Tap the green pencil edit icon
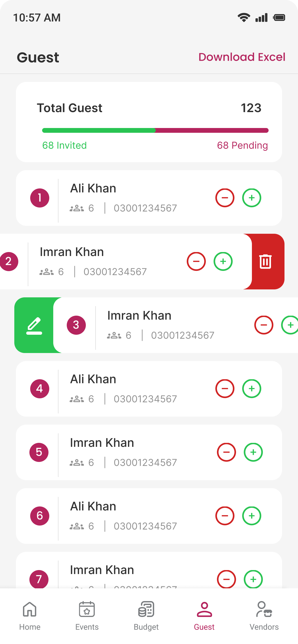This screenshot has width=298, height=644. 34,325
